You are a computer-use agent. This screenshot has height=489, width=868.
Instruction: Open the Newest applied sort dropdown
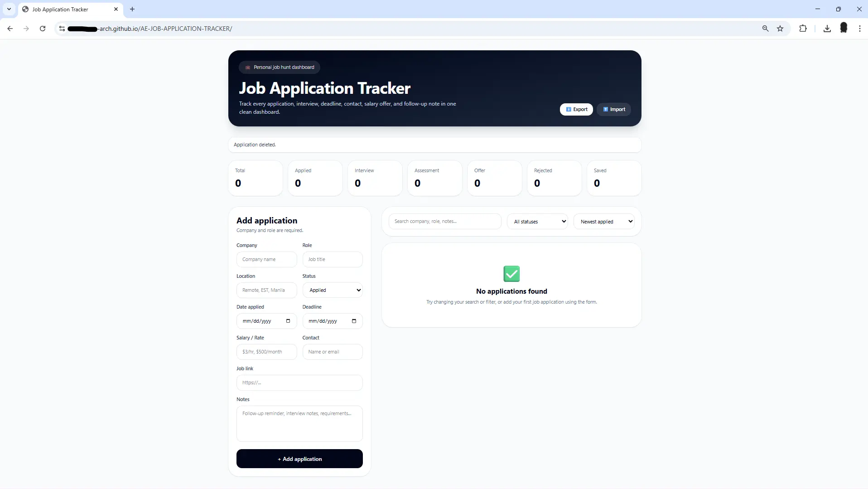pyautogui.click(x=604, y=222)
